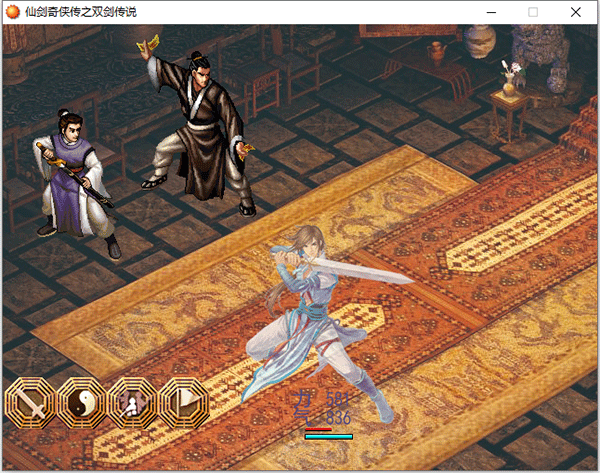Click the cyan energy bar under the heroine
Screen dimensions: 600x473
329,437
